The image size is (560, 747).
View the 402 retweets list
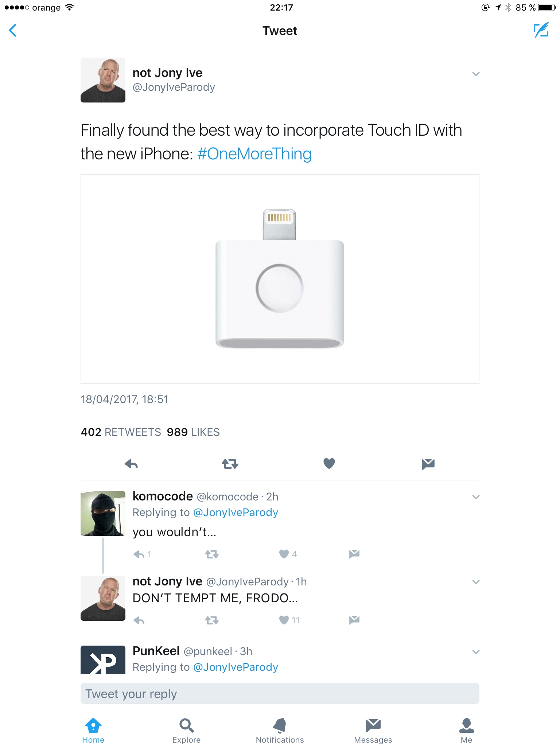click(x=121, y=432)
